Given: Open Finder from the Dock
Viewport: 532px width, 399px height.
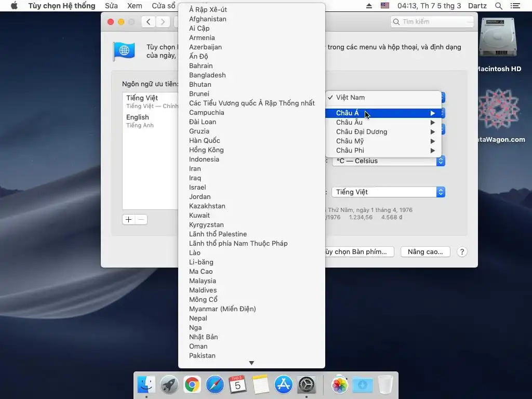Looking at the screenshot, I should click(146, 384).
